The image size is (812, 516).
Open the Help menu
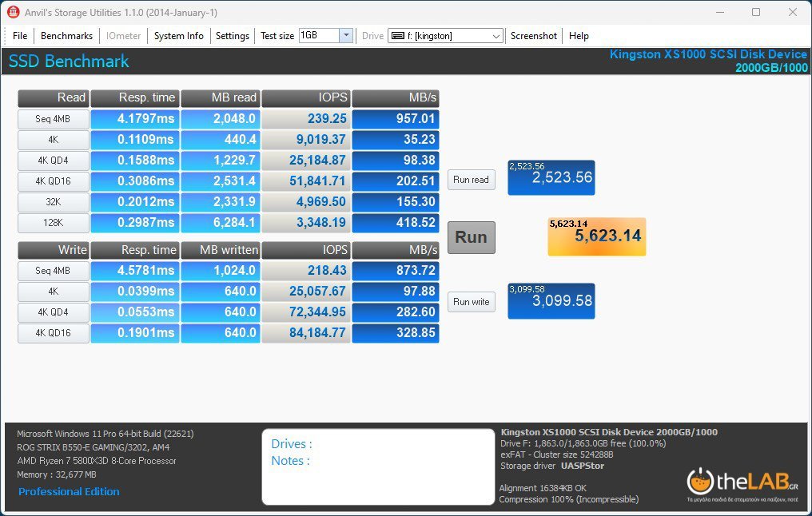click(579, 36)
